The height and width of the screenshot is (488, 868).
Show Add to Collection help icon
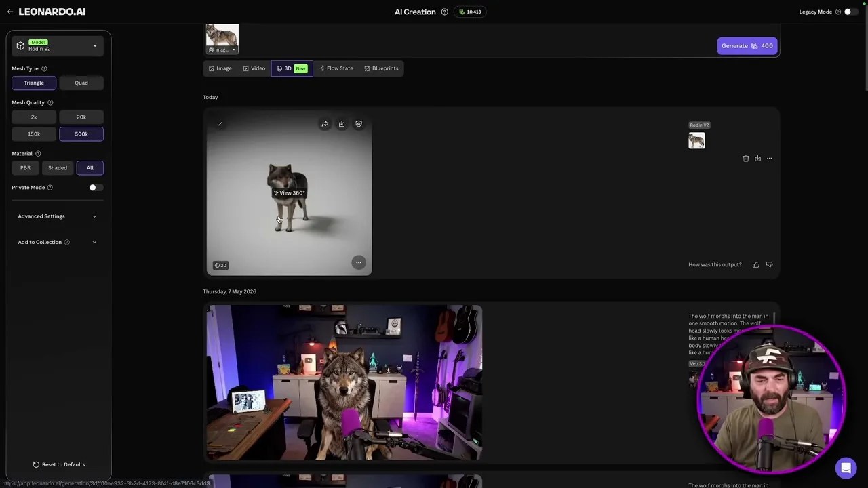click(x=66, y=242)
